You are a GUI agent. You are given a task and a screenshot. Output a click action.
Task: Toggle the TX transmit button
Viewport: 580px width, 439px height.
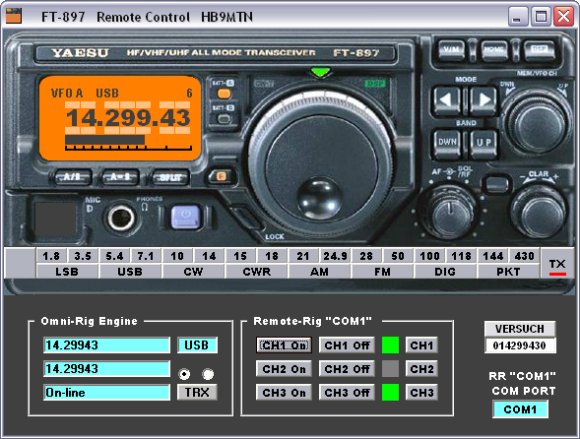(x=557, y=263)
